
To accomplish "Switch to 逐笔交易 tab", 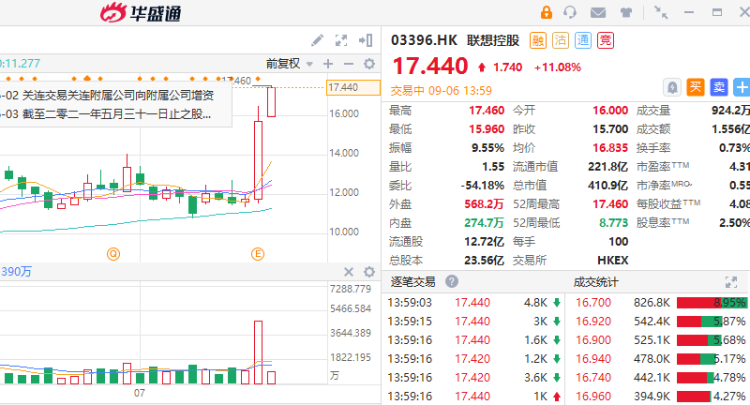I will click(413, 282).
